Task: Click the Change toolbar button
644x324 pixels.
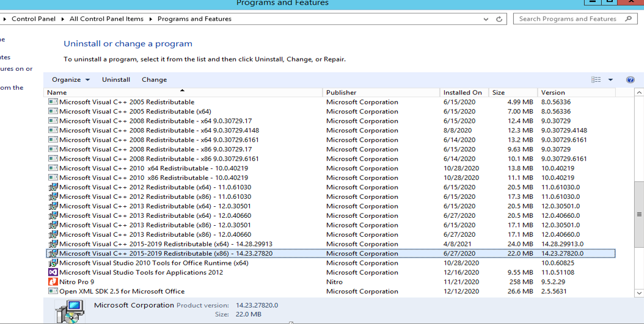Action: (x=154, y=79)
